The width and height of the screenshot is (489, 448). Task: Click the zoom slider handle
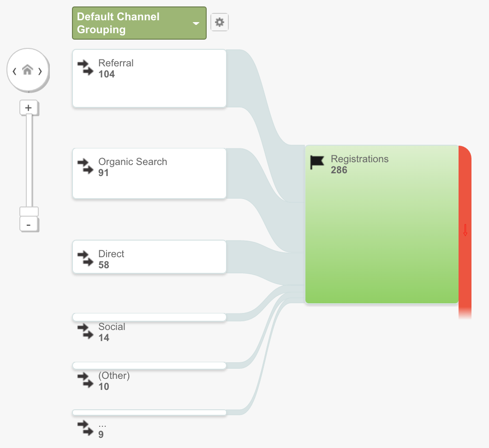pyautogui.click(x=29, y=211)
